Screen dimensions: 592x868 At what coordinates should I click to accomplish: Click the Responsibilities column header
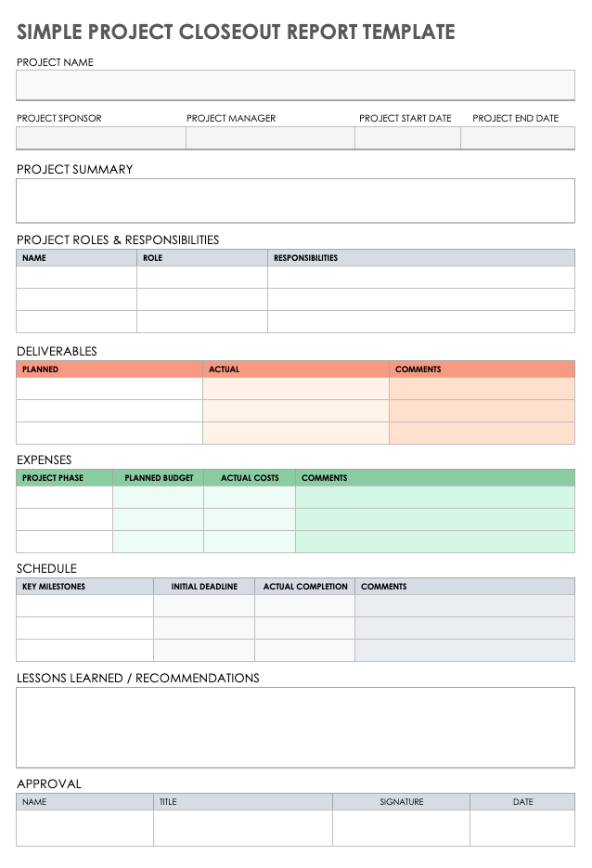420,258
